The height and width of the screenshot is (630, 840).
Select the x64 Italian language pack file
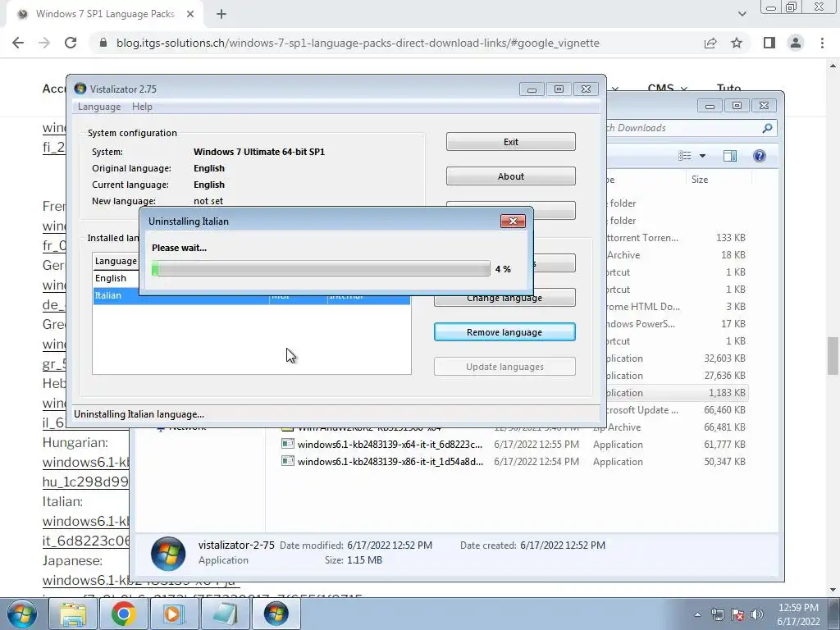[x=390, y=444]
